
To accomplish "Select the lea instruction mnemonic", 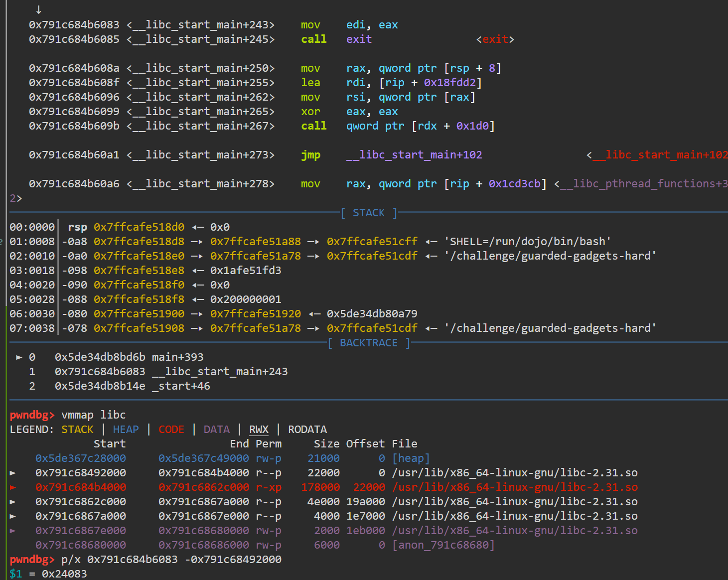I will point(310,83).
